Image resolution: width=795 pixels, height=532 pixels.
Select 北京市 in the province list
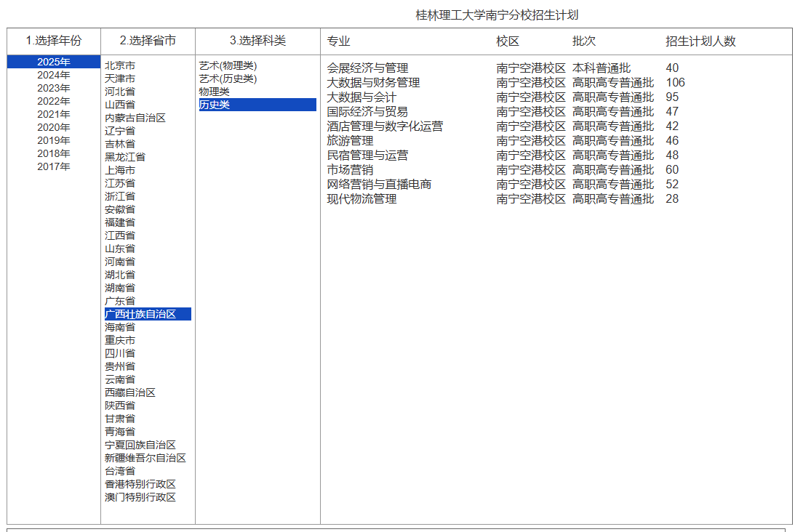point(120,65)
